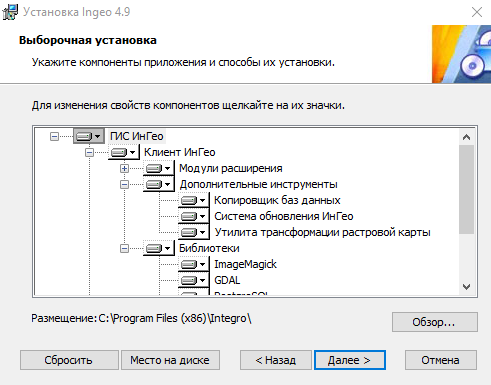
Task: Expand the Модули расширения node
Action: pyautogui.click(x=124, y=168)
